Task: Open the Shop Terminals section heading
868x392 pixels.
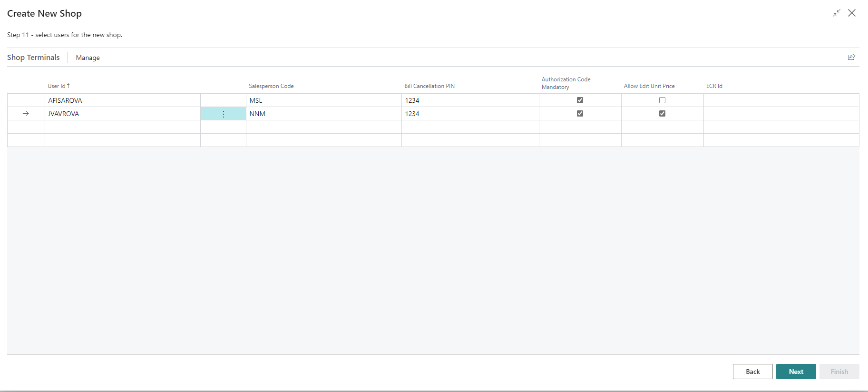Action: pyautogui.click(x=33, y=57)
